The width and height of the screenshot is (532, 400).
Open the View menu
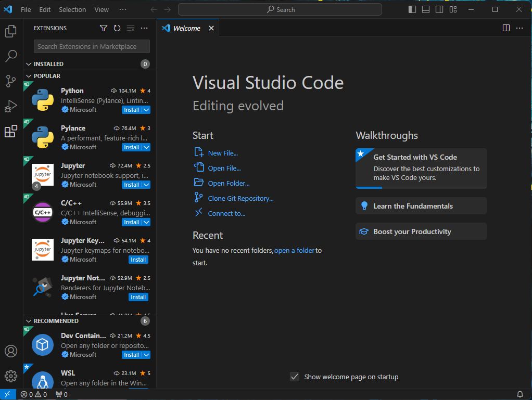102,9
